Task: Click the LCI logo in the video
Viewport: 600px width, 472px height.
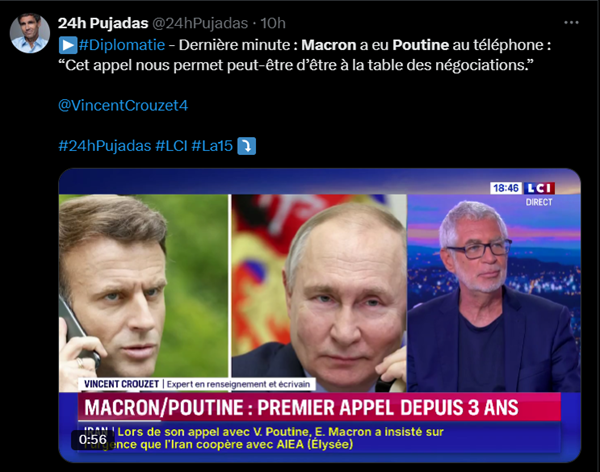Action: pyautogui.click(x=539, y=188)
